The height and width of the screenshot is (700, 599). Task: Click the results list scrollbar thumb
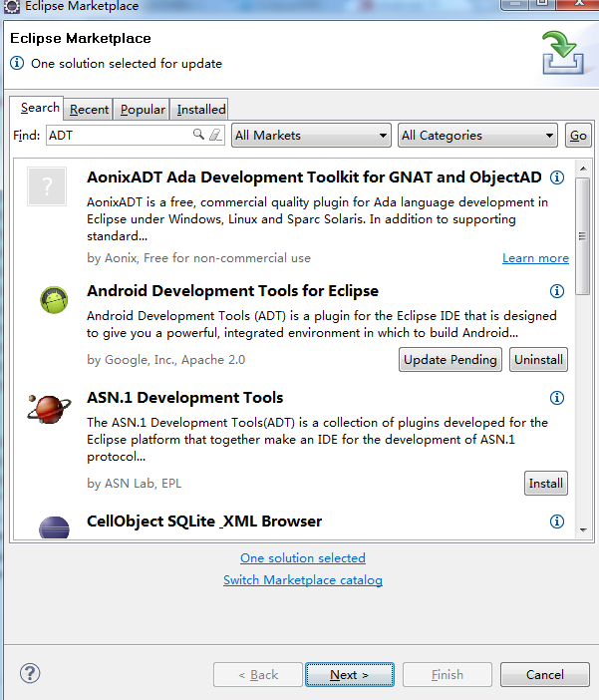(x=582, y=236)
